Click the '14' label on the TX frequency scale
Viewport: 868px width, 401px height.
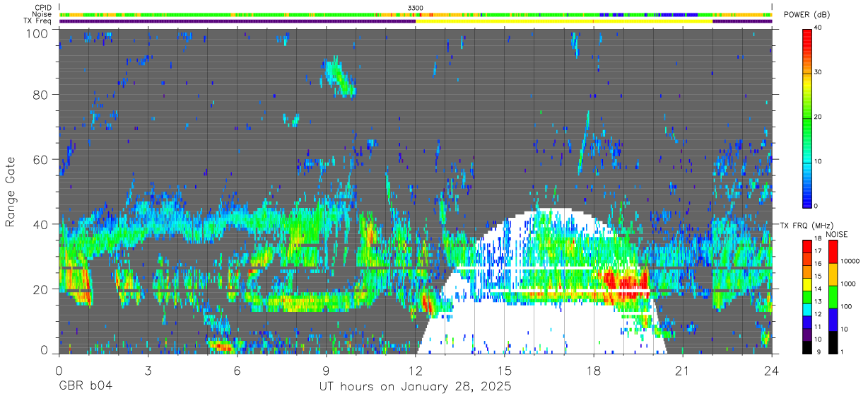point(819,289)
